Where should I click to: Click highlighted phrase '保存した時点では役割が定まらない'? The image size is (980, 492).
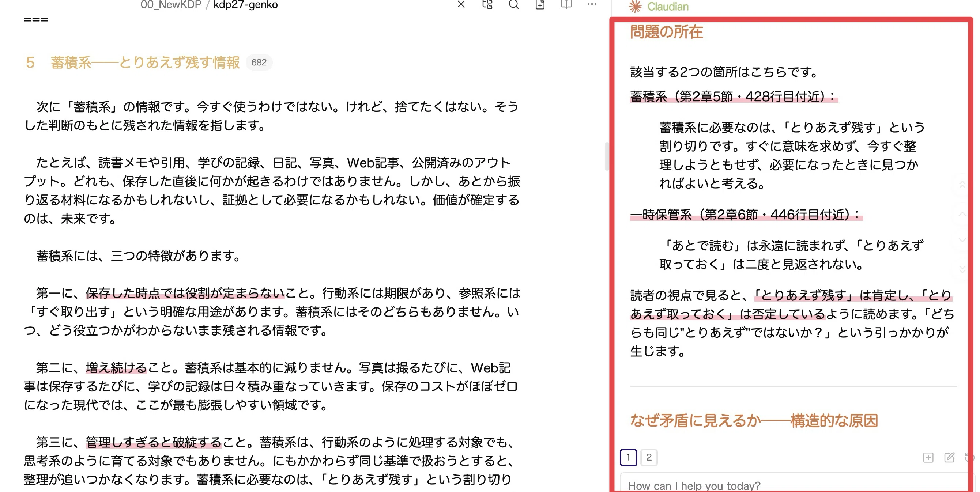pyautogui.click(x=185, y=293)
